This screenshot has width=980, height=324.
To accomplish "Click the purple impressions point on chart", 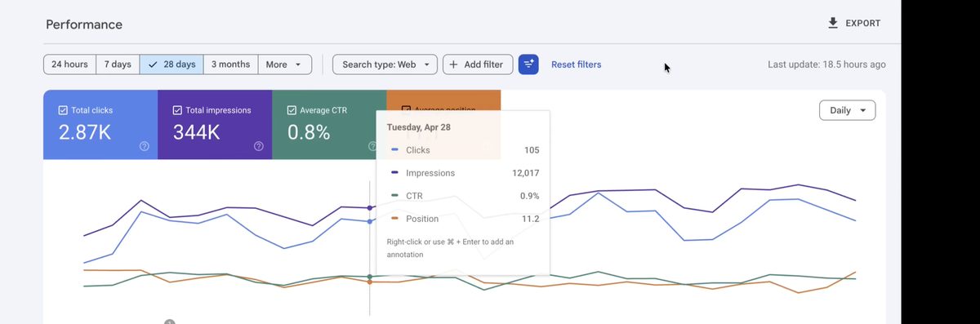I will point(370,208).
